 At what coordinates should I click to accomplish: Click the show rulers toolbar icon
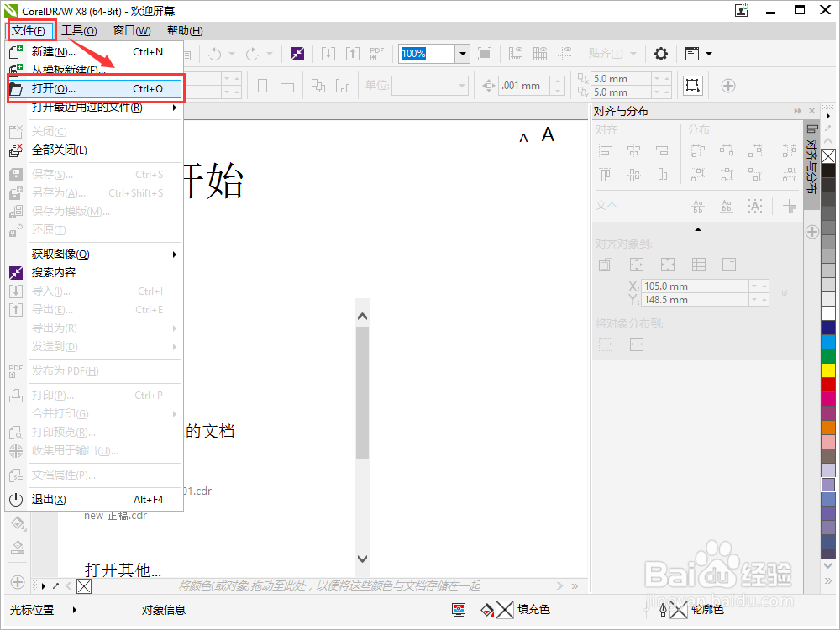(x=516, y=54)
